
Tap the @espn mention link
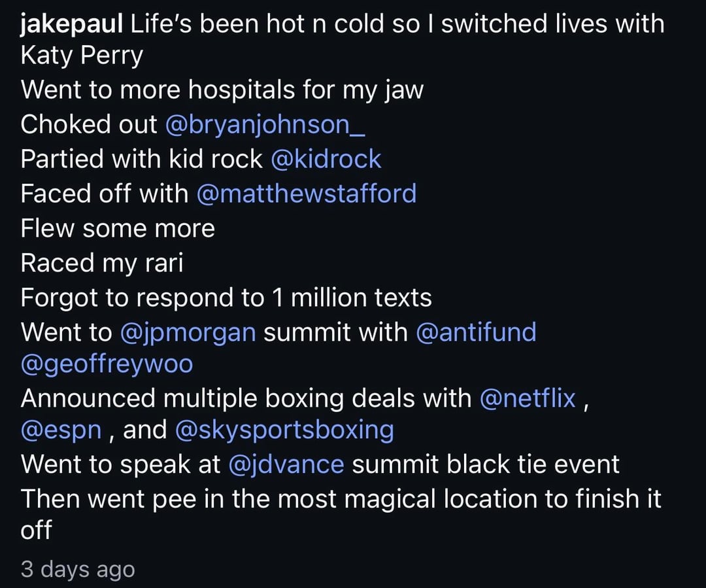pyautogui.click(x=61, y=430)
